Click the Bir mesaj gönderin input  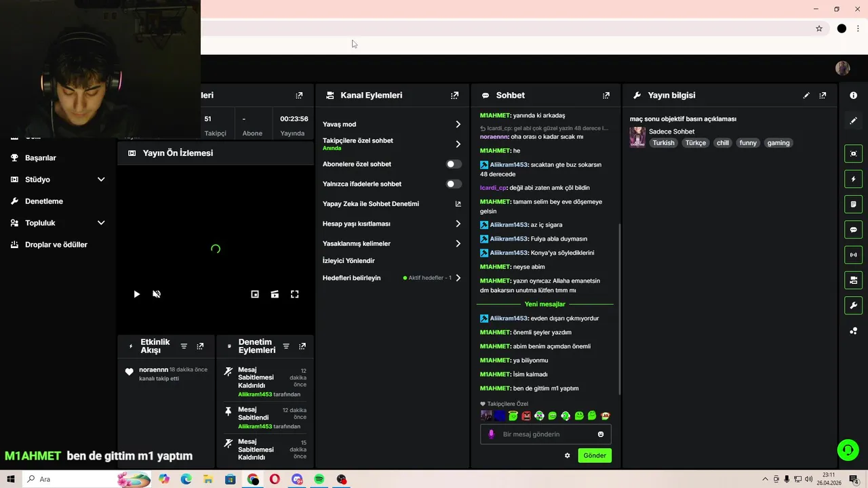click(x=547, y=434)
